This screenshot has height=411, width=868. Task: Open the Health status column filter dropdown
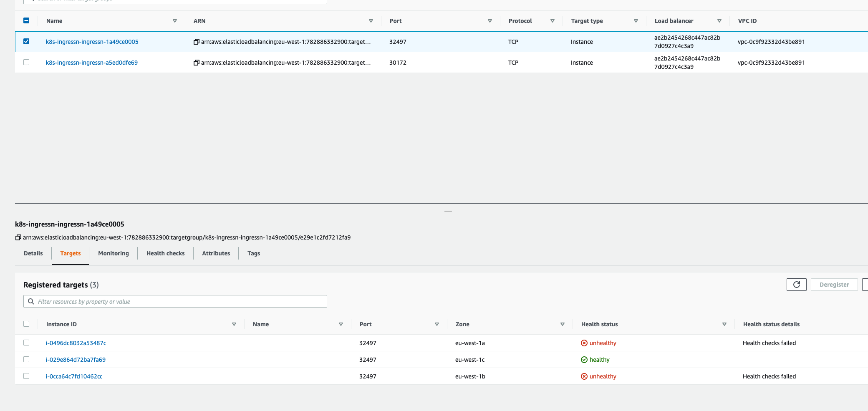724,324
